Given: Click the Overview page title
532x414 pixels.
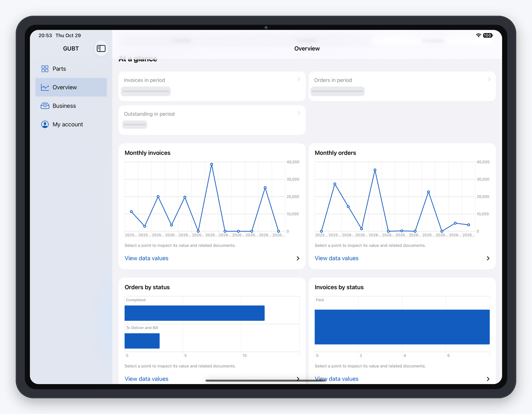Looking at the screenshot, I should tap(307, 49).
